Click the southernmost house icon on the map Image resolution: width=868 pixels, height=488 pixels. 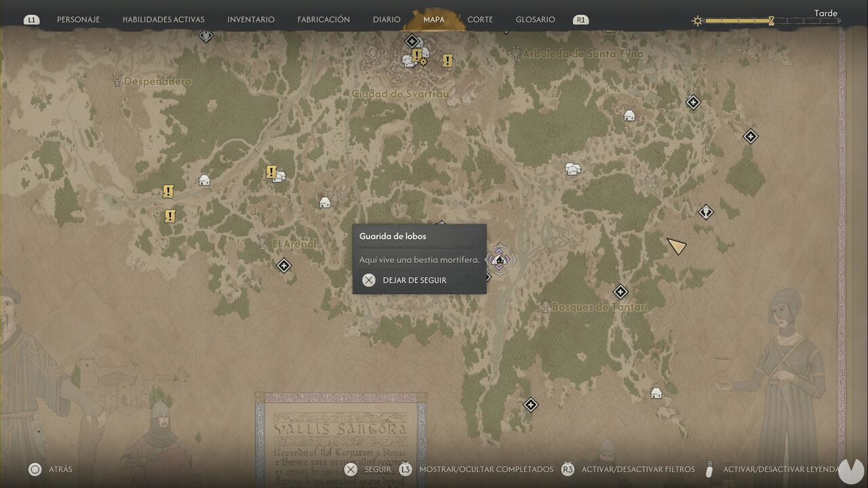656,392
